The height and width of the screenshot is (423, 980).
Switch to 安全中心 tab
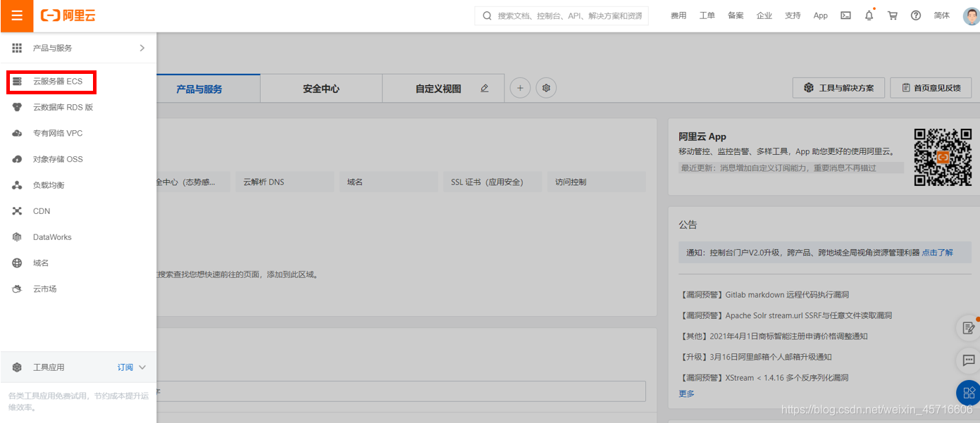(x=321, y=89)
